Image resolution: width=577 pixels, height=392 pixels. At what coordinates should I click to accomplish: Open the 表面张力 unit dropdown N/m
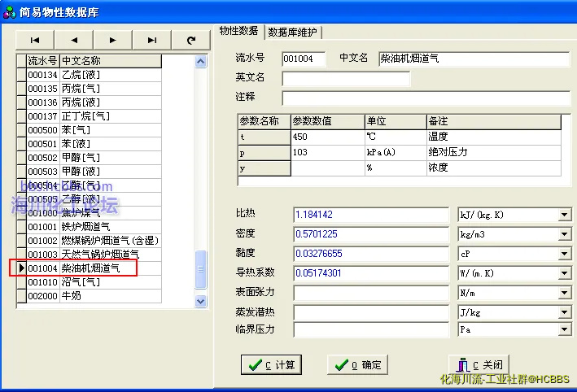click(x=565, y=293)
